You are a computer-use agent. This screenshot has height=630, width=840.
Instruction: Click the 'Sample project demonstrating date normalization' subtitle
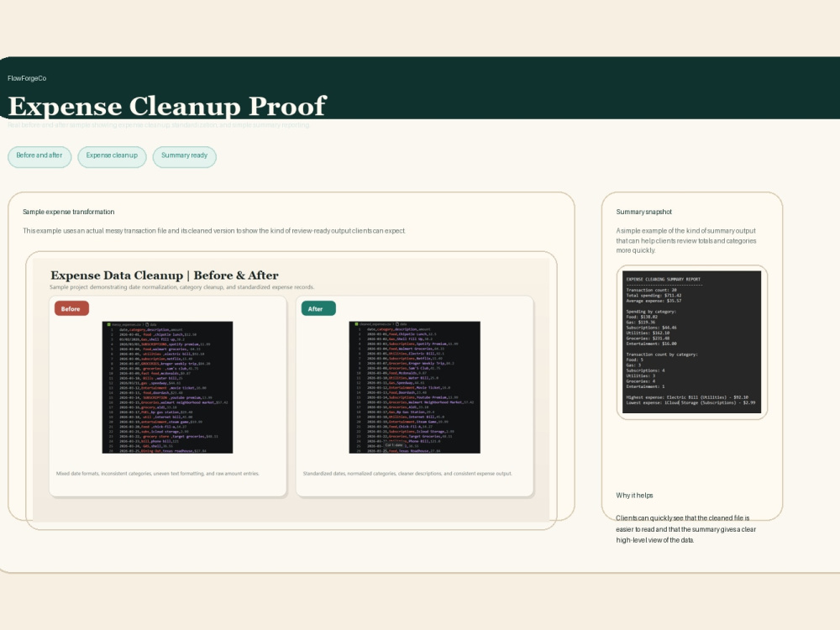(x=182, y=287)
